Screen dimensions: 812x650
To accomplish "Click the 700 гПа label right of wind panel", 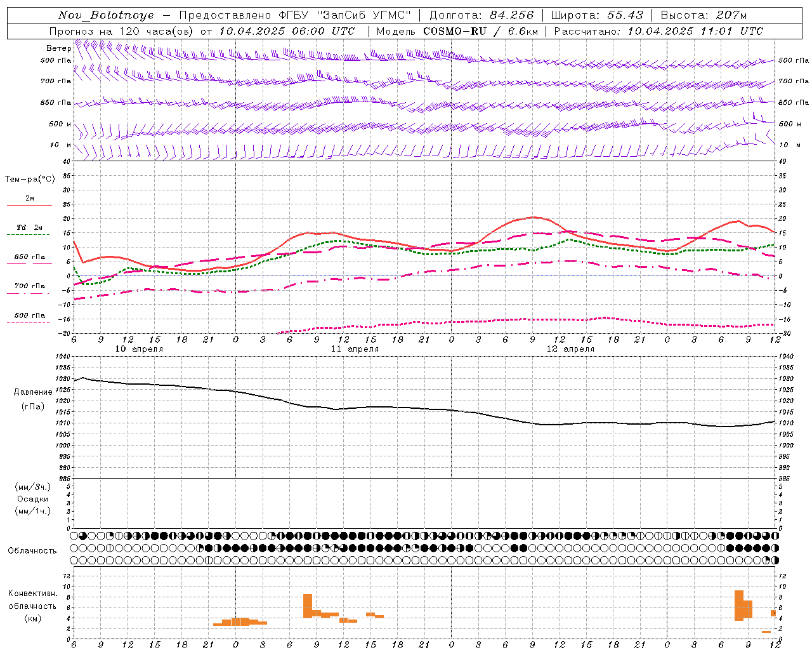I will 794,81.
